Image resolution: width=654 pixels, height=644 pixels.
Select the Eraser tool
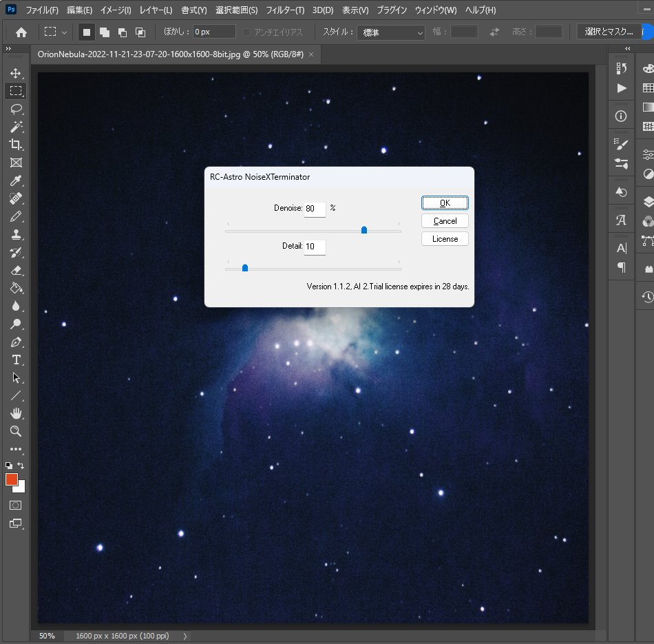pyautogui.click(x=16, y=271)
